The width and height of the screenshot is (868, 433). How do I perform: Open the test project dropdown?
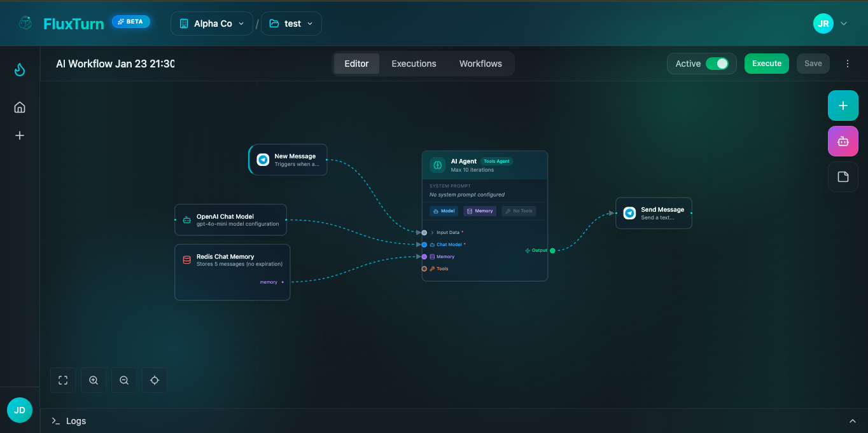[x=291, y=24]
